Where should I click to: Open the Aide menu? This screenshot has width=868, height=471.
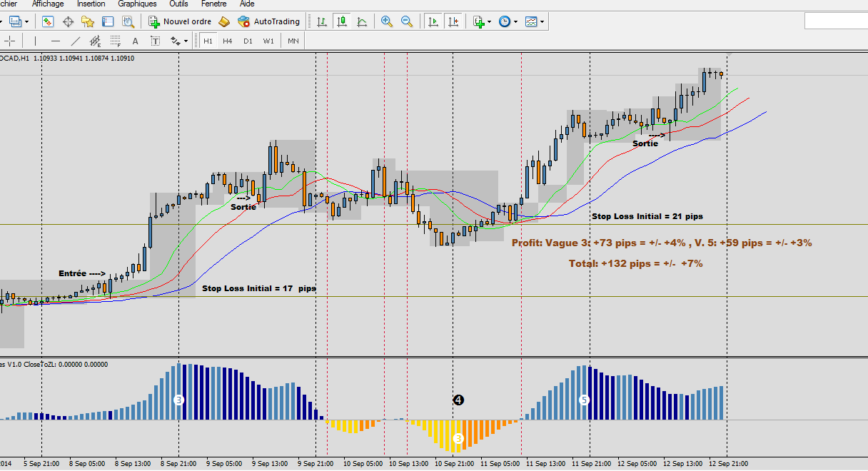(x=247, y=4)
